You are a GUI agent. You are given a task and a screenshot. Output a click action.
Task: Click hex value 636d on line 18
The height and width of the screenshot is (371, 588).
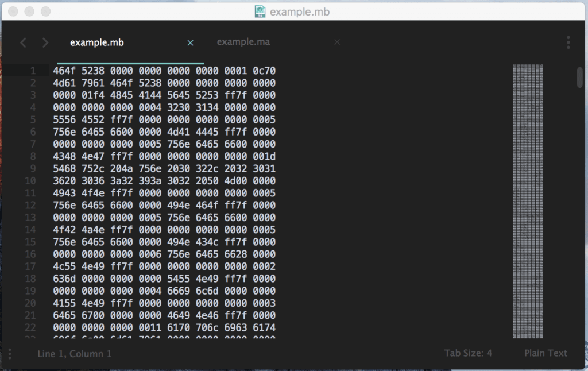pos(64,279)
